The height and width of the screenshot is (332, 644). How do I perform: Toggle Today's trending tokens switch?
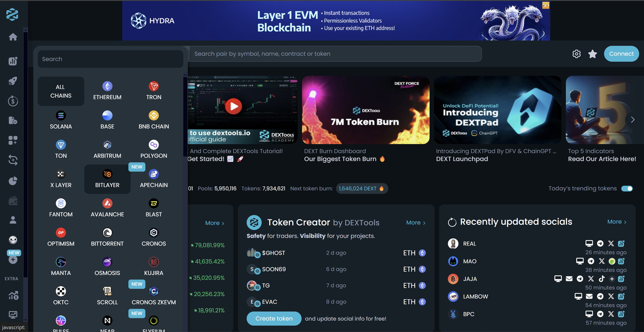pos(627,189)
